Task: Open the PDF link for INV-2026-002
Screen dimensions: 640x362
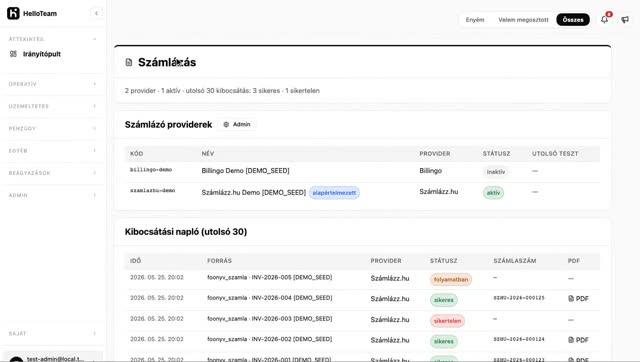Action: point(578,340)
